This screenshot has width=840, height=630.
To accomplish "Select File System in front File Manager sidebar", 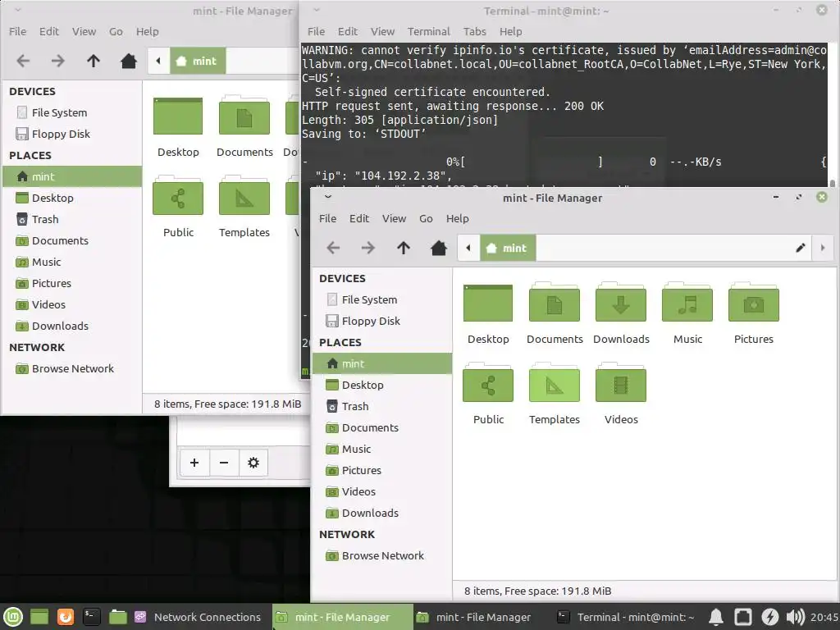I will point(382,299).
